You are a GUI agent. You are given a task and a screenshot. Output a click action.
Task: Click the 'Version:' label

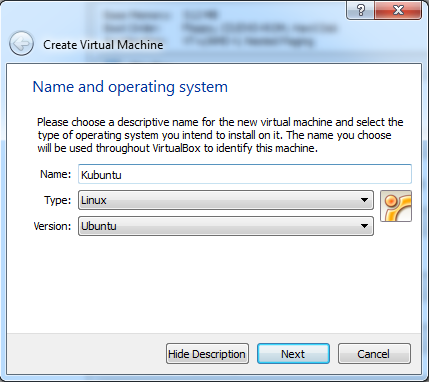[52, 226]
